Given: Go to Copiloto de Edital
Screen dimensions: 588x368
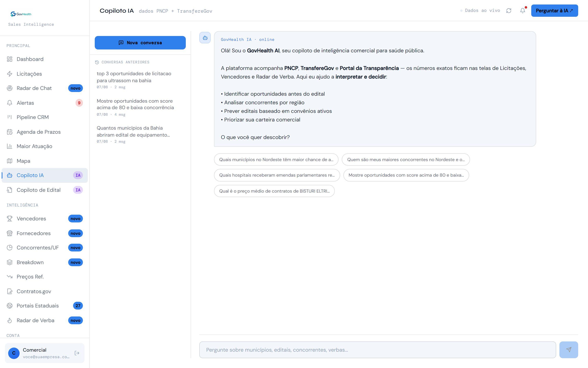Looking at the screenshot, I should click(x=45, y=190).
